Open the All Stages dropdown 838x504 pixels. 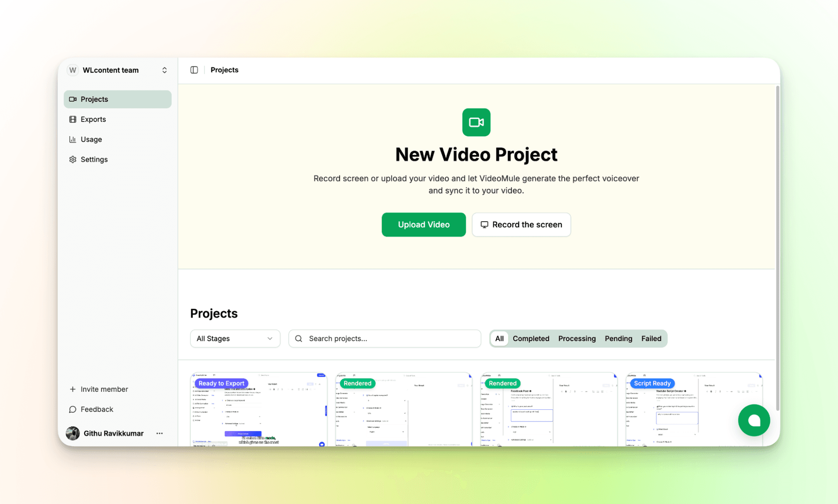coord(235,339)
